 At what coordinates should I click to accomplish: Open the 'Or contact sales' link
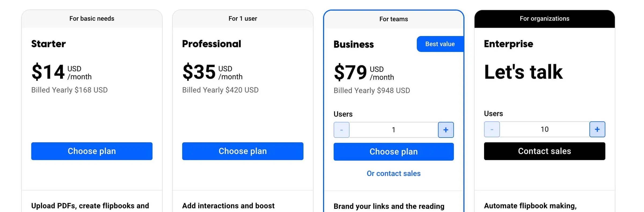pyautogui.click(x=394, y=174)
